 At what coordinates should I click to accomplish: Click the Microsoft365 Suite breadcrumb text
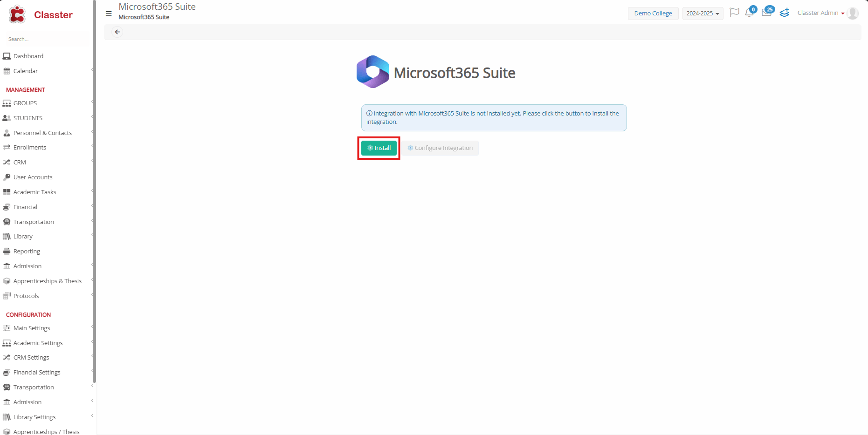point(144,17)
